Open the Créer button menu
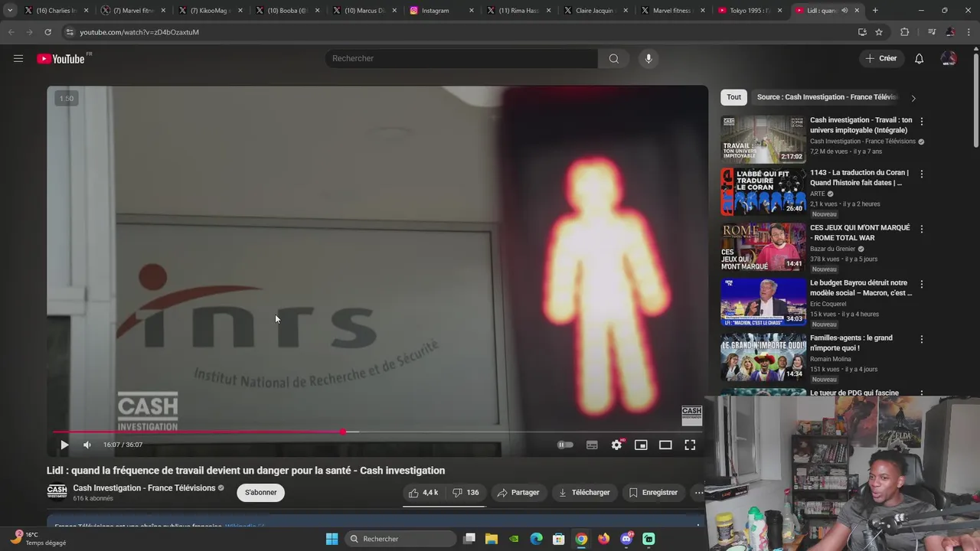The width and height of the screenshot is (980, 551). click(881, 58)
